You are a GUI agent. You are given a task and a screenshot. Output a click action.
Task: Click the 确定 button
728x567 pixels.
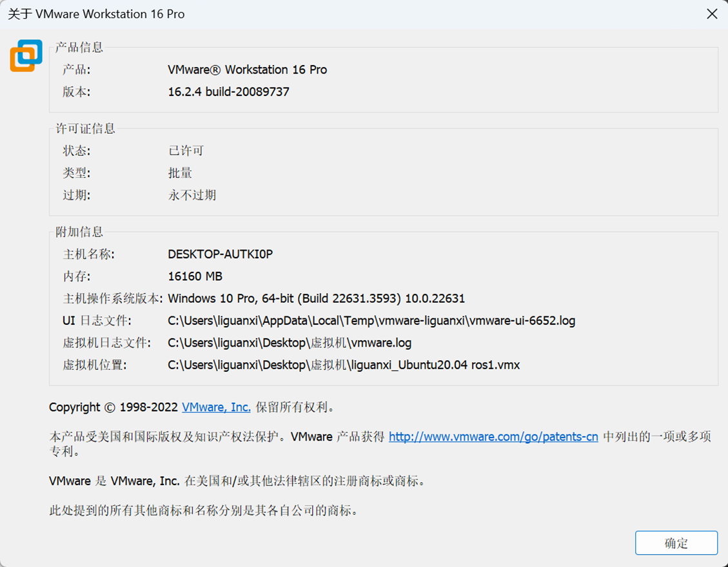(x=676, y=543)
